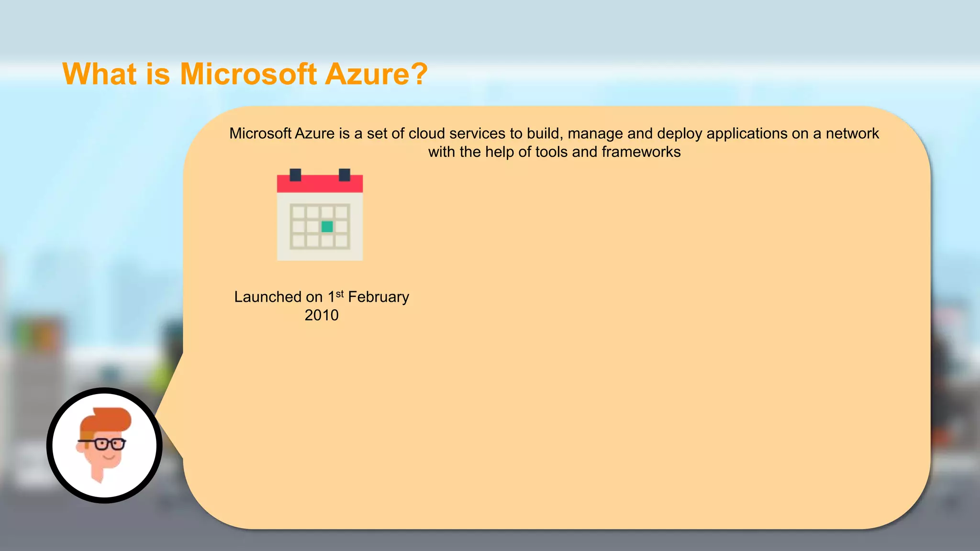Click the word 'February' in launch text
Viewport: 980px width, 551px height.
coord(379,297)
